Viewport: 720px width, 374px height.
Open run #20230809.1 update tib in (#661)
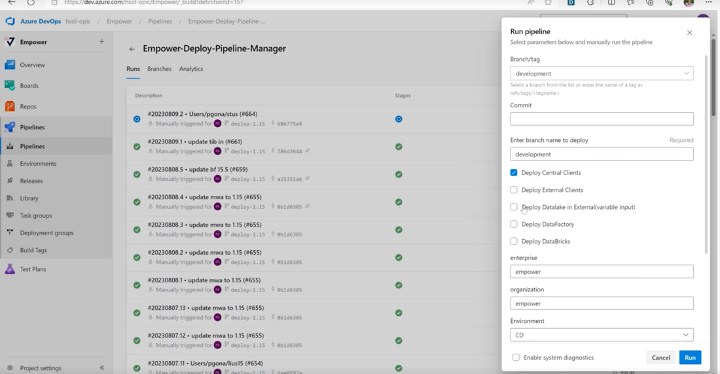(x=195, y=142)
